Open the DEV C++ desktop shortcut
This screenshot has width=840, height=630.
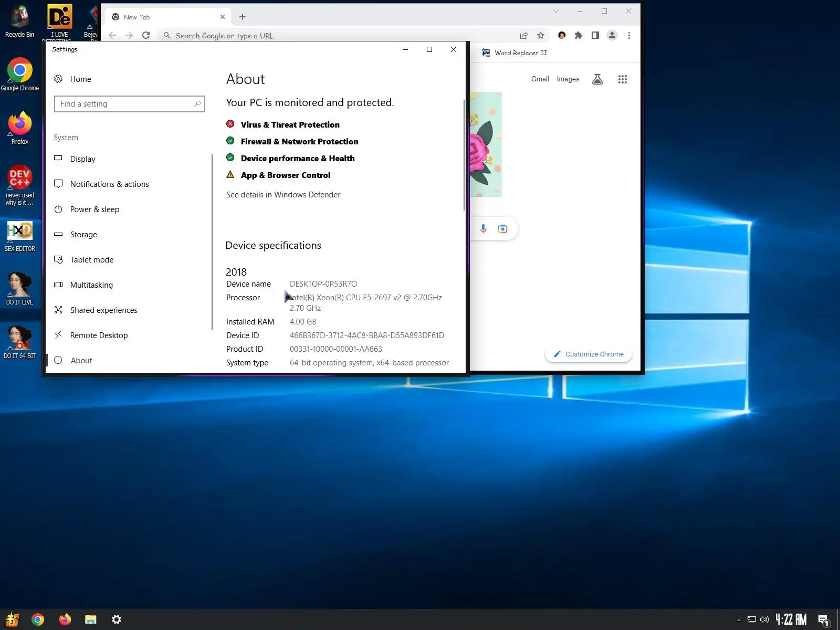click(x=19, y=185)
